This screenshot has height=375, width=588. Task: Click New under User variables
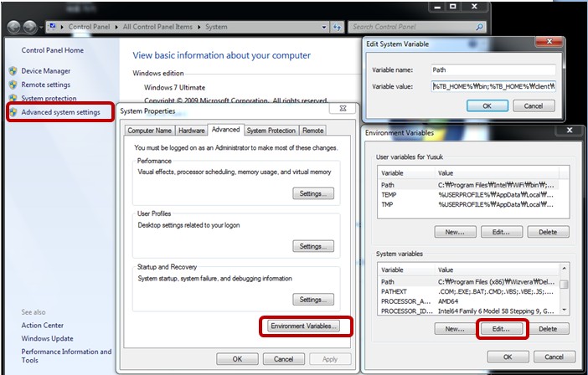click(x=455, y=232)
